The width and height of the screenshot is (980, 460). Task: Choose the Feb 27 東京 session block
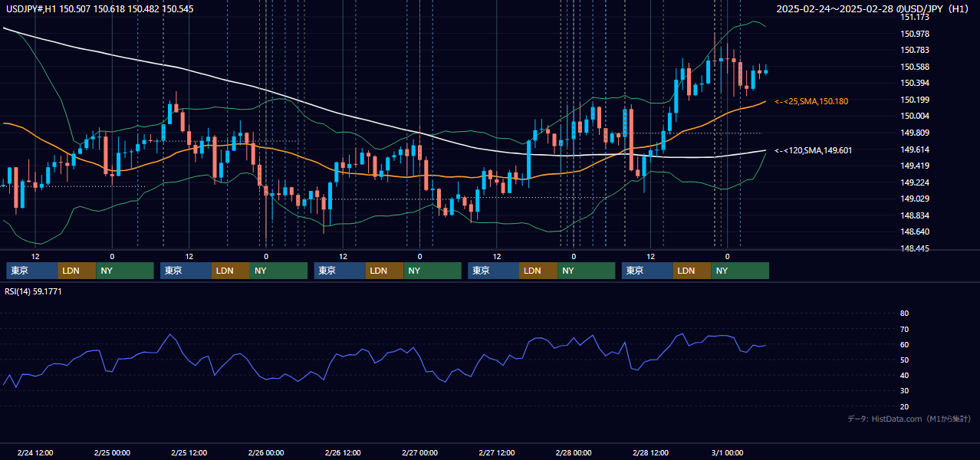coord(494,271)
